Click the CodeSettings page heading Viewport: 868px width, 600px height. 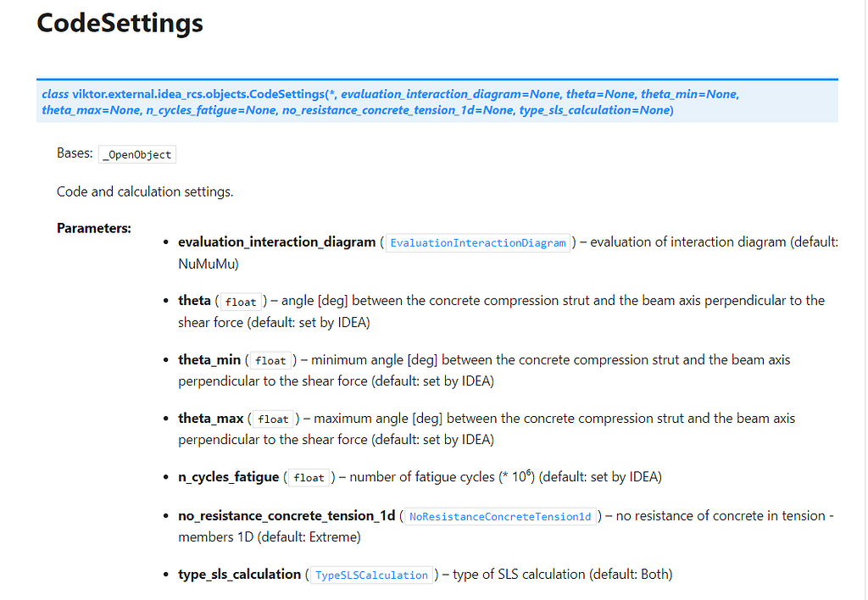pos(120,23)
